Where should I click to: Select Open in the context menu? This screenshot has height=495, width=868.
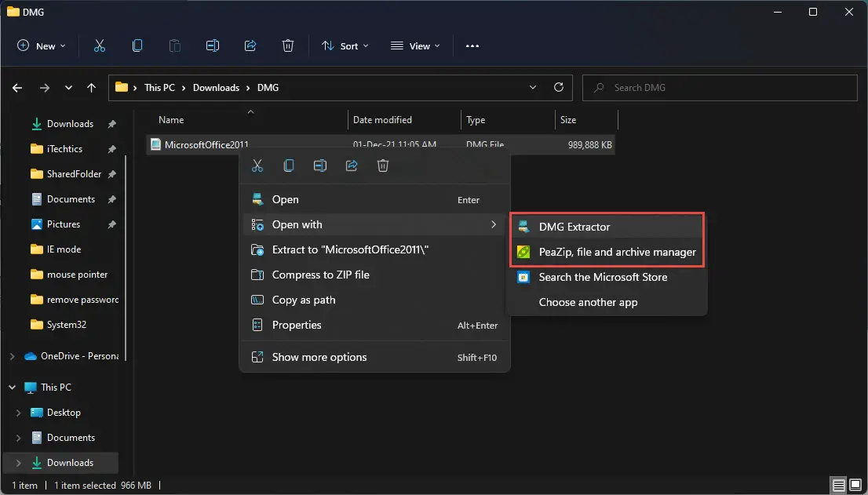point(374,200)
